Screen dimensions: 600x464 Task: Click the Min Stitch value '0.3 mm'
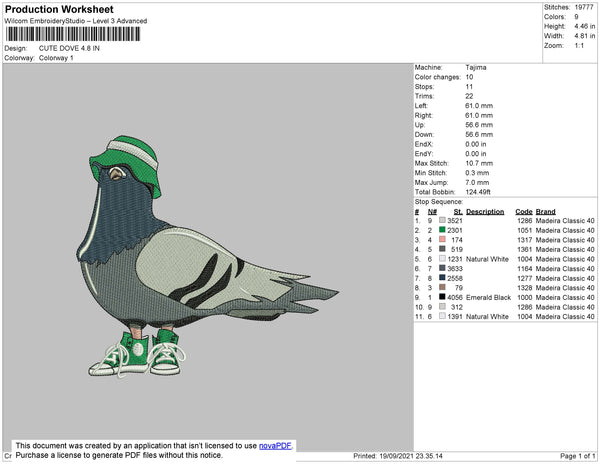point(477,173)
